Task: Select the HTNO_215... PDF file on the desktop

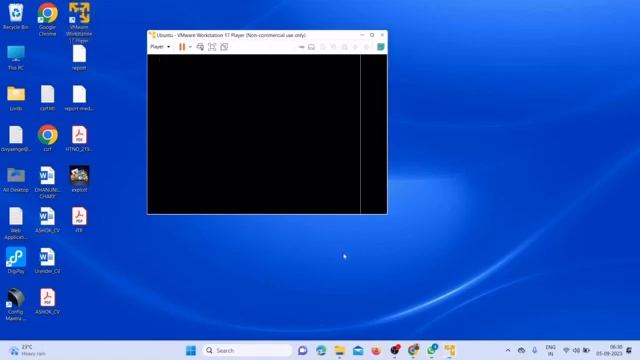Action: coord(79,138)
